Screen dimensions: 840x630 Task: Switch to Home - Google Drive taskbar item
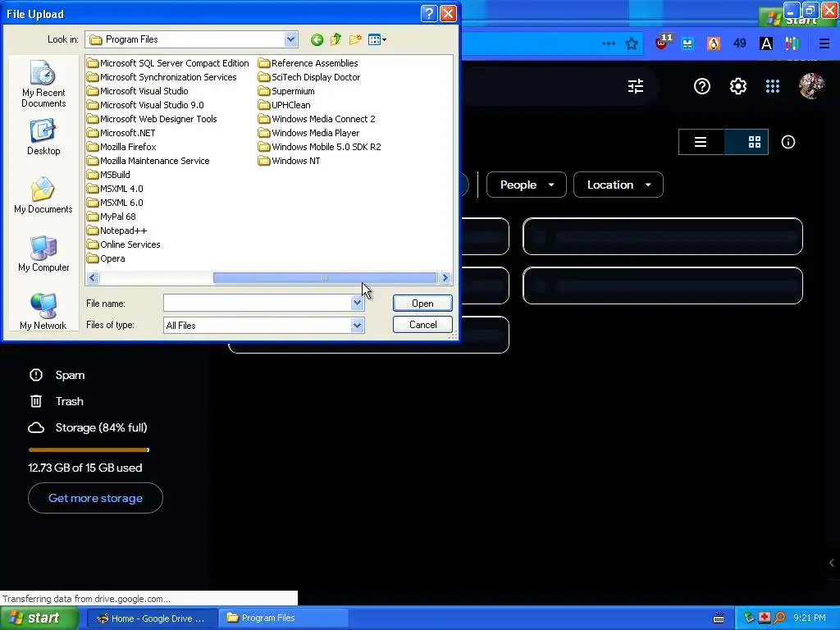point(152,619)
